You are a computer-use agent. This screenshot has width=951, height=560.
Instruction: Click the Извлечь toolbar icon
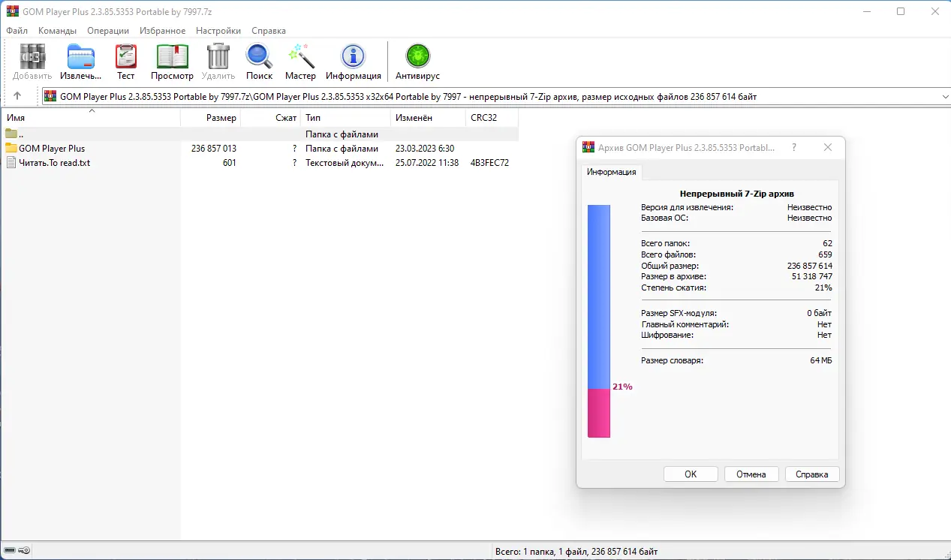pos(81,57)
